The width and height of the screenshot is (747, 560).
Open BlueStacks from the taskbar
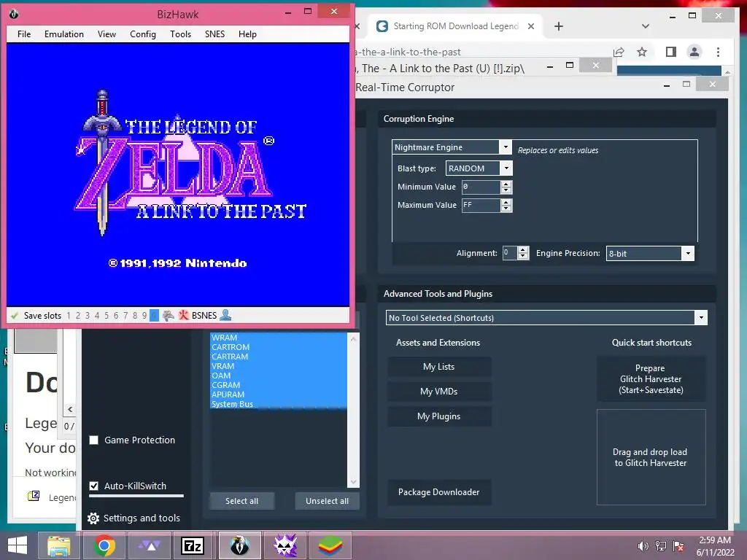coord(330,545)
